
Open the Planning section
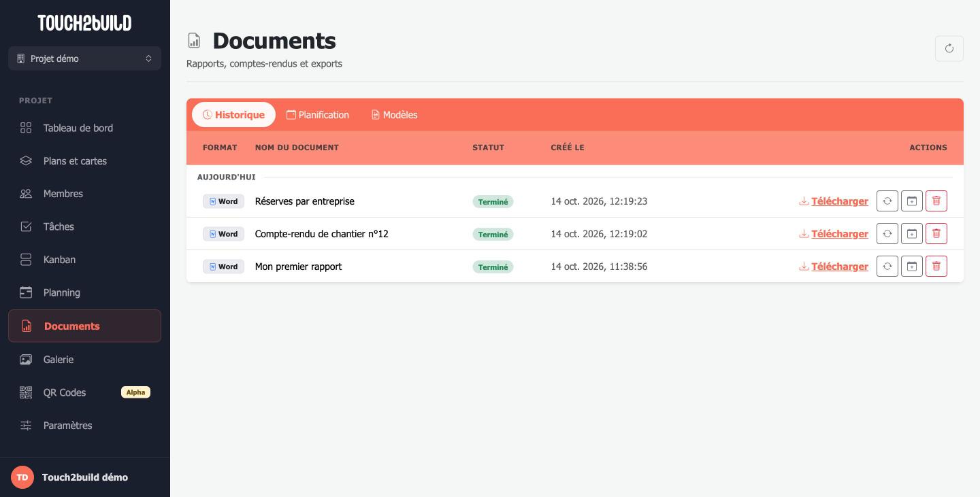coord(84,292)
